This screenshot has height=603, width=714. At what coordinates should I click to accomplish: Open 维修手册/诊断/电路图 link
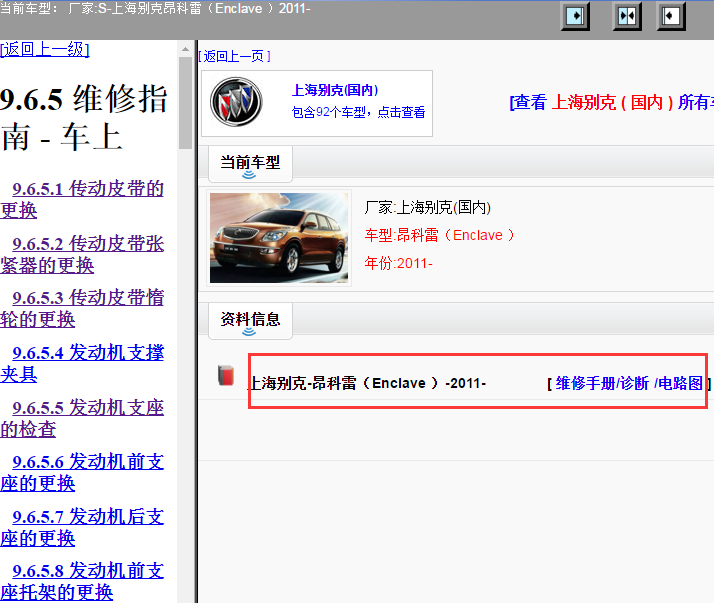click(x=629, y=383)
